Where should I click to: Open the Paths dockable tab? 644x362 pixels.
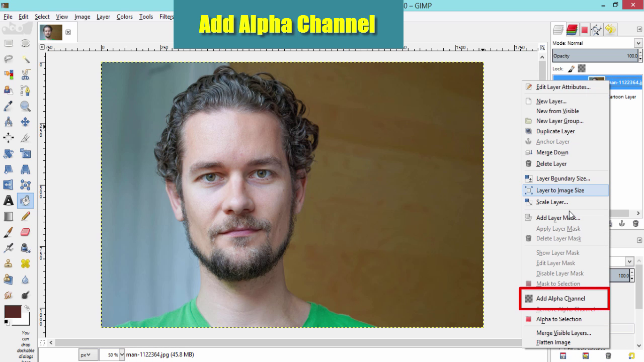[x=597, y=29]
